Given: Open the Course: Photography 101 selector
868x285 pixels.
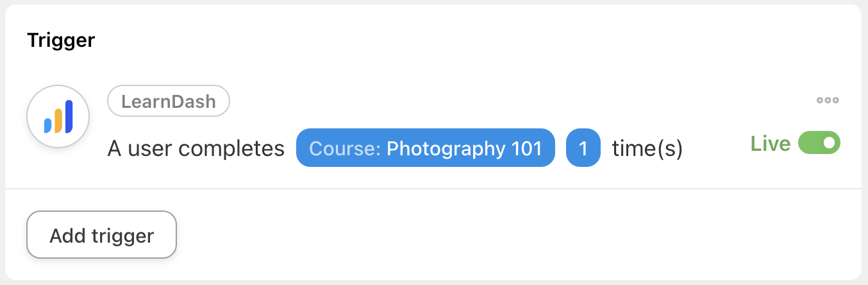Looking at the screenshot, I should click(x=425, y=148).
